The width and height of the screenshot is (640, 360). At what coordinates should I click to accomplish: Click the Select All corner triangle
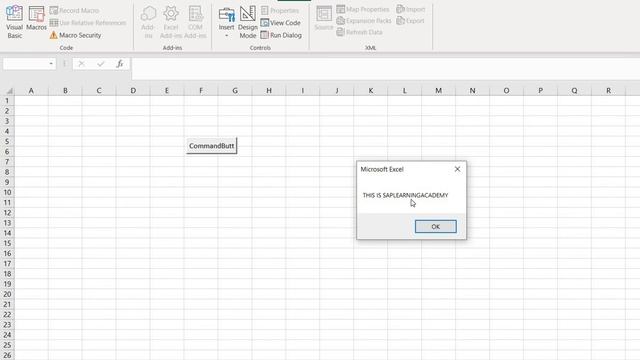point(9,91)
